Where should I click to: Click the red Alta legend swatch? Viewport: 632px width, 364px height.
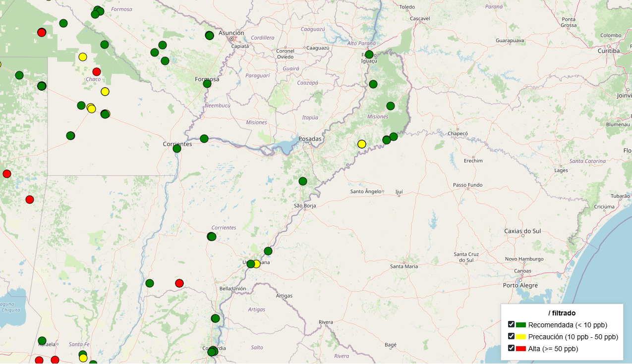(x=521, y=349)
